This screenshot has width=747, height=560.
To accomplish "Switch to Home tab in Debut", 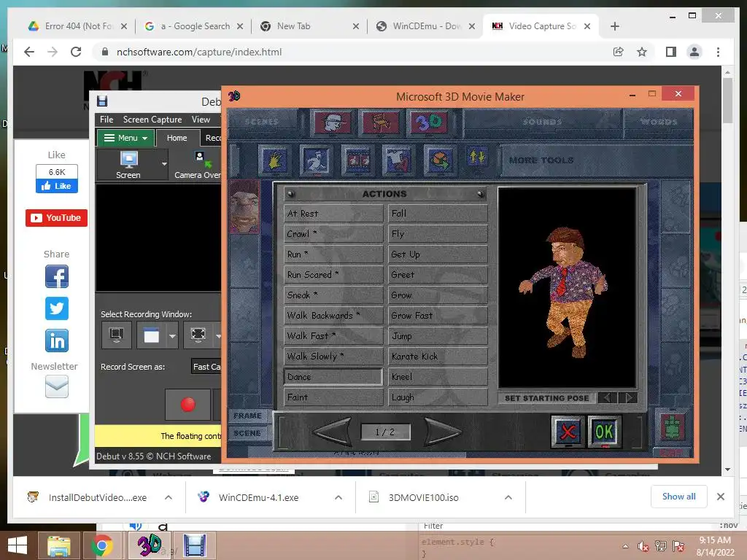I will coord(177,138).
